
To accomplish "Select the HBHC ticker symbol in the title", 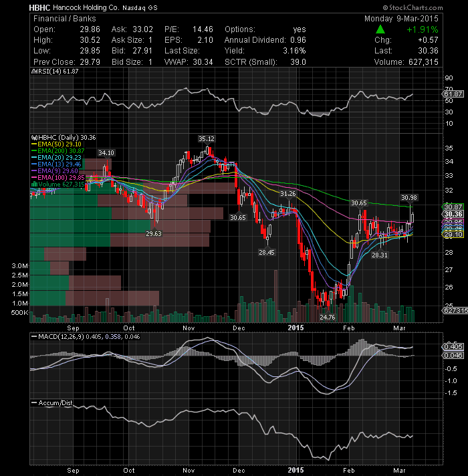I will (39, 7).
